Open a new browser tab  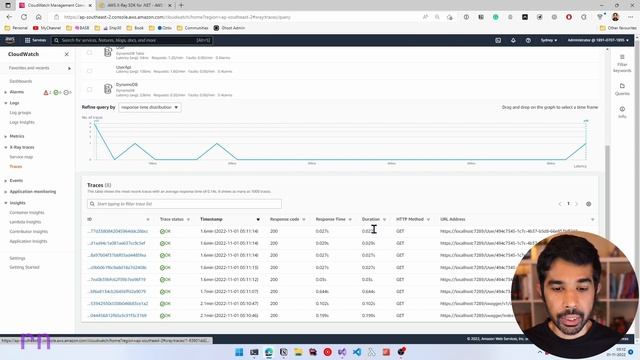pos(181,5)
